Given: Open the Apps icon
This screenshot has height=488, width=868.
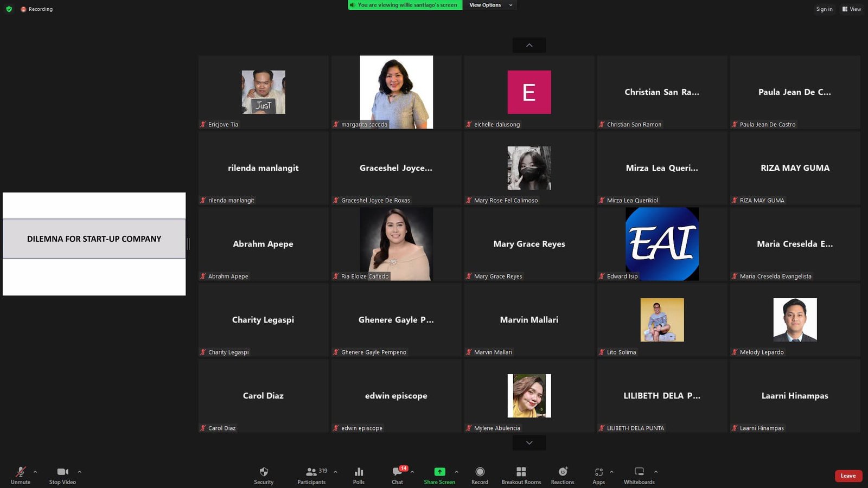Looking at the screenshot, I should (x=598, y=472).
